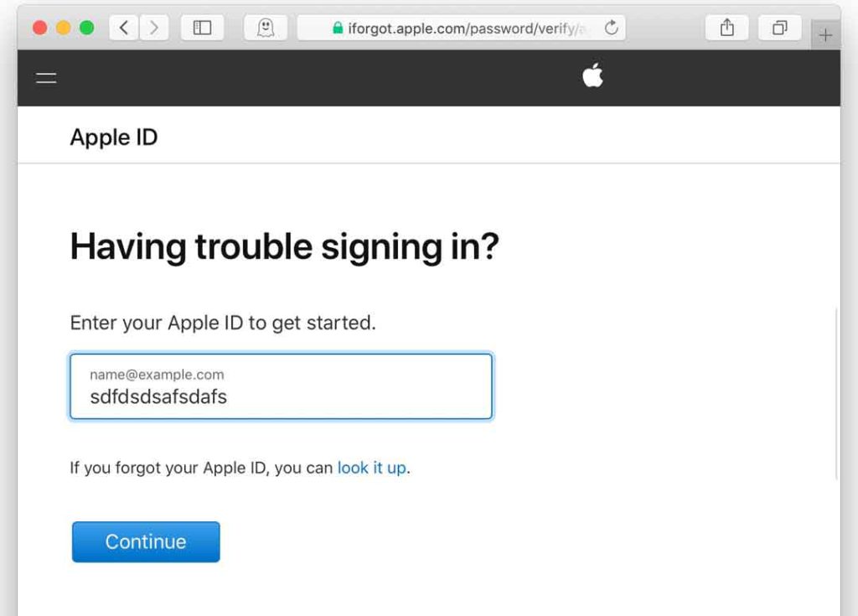Click the green fullscreen window button
The height and width of the screenshot is (616, 858).
(86, 28)
